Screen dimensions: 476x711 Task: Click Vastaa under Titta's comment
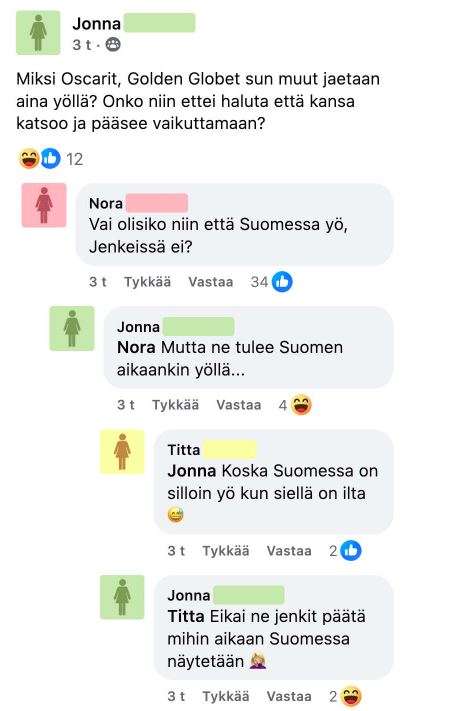[x=289, y=551]
